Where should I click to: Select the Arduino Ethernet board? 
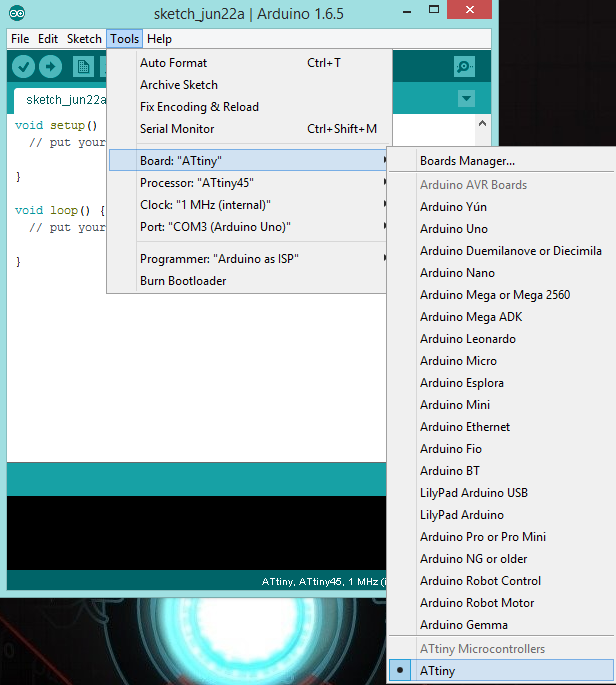501,426
